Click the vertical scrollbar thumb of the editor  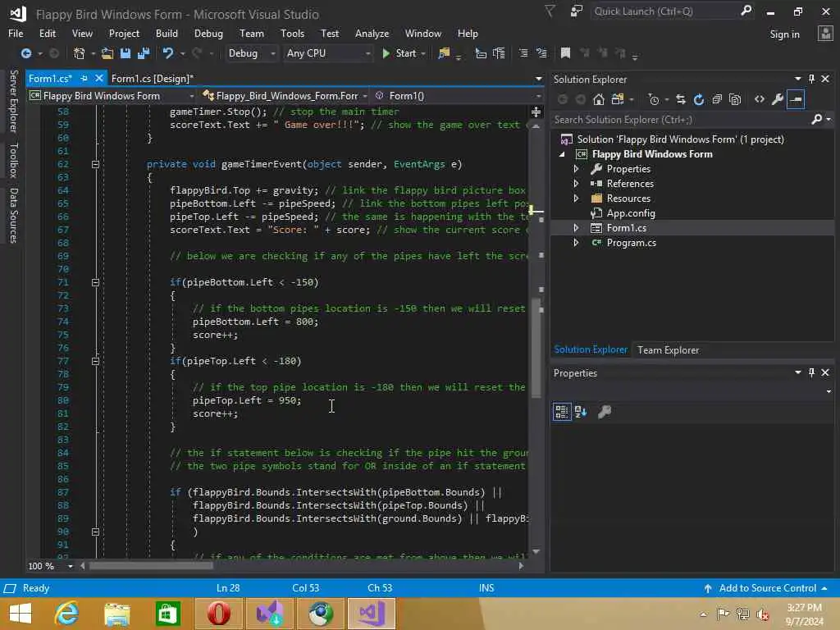(536, 348)
